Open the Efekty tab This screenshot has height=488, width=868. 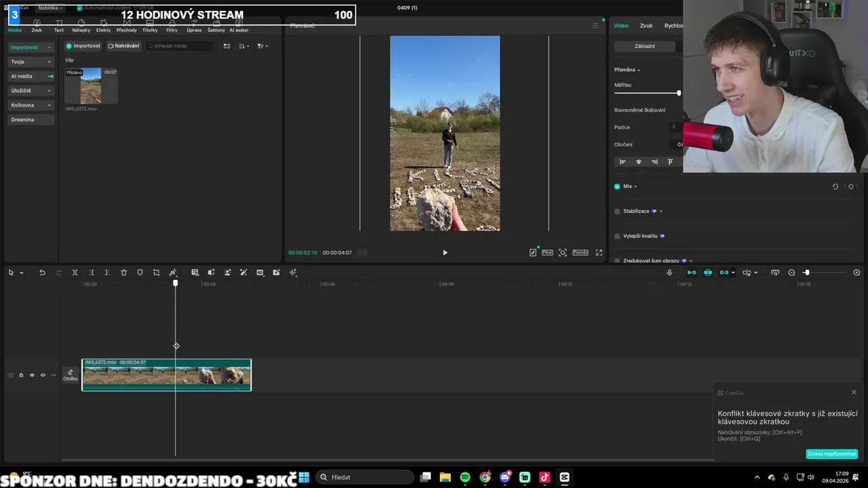point(103,26)
